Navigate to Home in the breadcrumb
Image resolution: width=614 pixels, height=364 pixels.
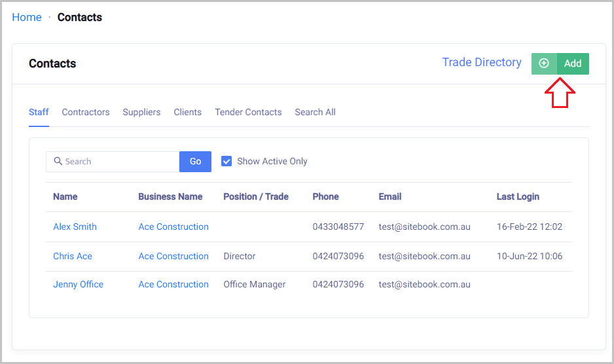[27, 17]
